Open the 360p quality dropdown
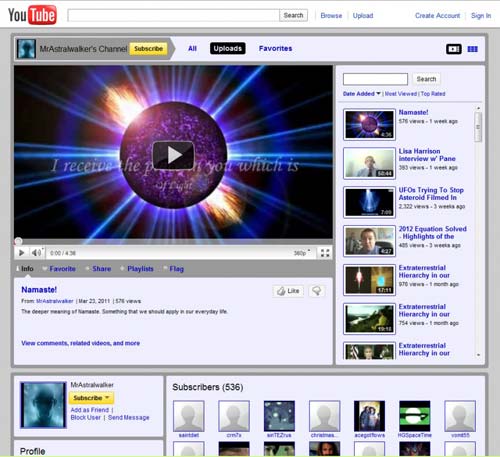 click(x=302, y=253)
